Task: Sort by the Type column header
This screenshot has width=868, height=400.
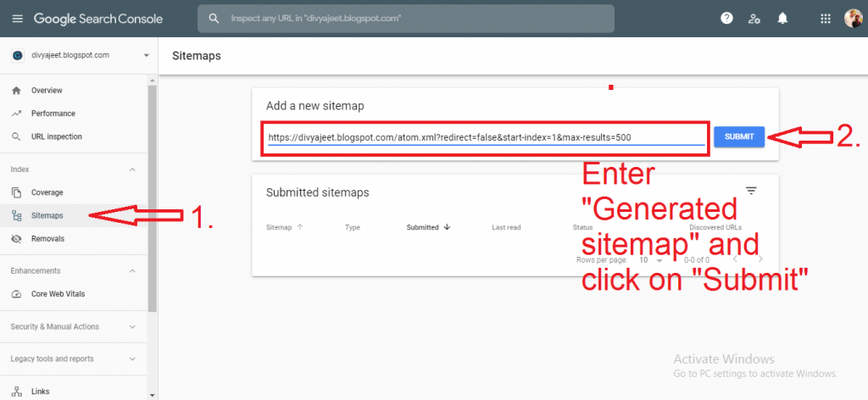Action: tap(353, 227)
